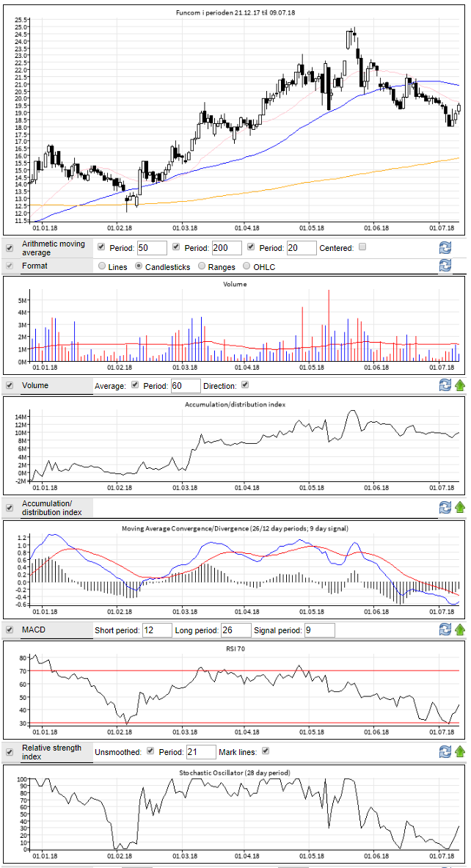
Task: Click the 'Relative strength index' row label
Action: coord(51,752)
